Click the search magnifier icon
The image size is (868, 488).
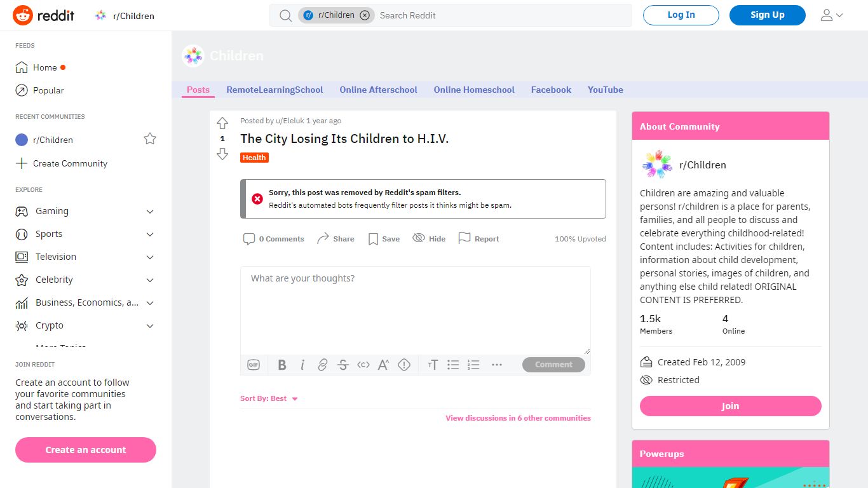[286, 15]
